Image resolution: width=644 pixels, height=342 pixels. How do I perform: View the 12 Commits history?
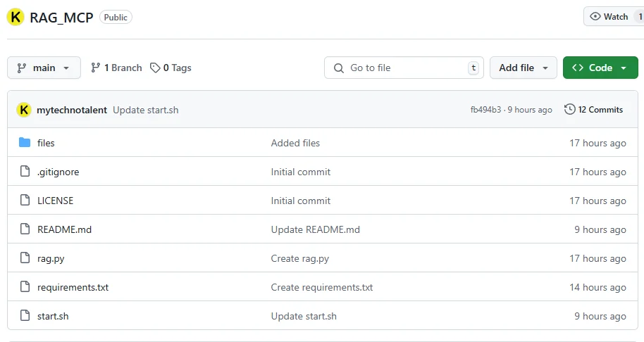(593, 110)
